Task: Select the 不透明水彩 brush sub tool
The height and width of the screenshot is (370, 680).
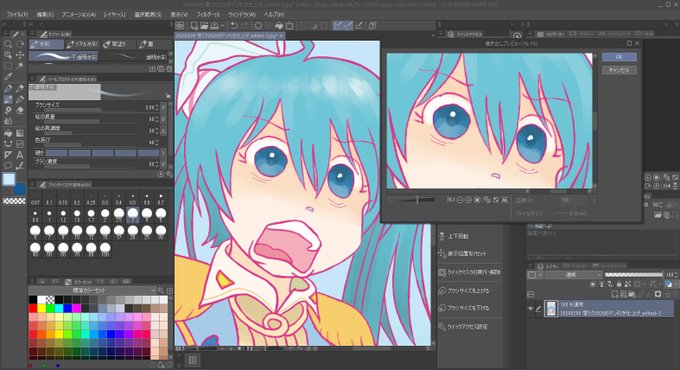Action: pos(64,57)
